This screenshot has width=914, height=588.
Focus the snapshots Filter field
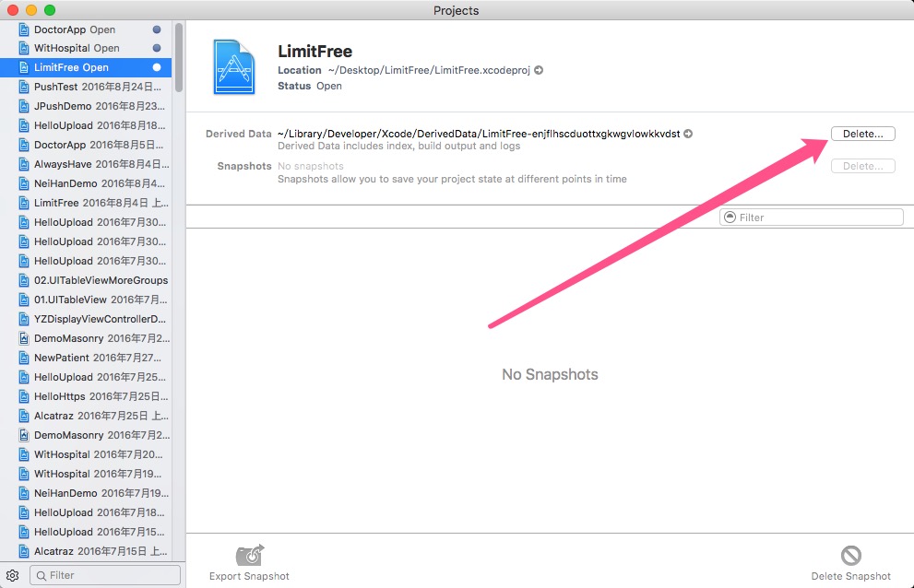(812, 218)
